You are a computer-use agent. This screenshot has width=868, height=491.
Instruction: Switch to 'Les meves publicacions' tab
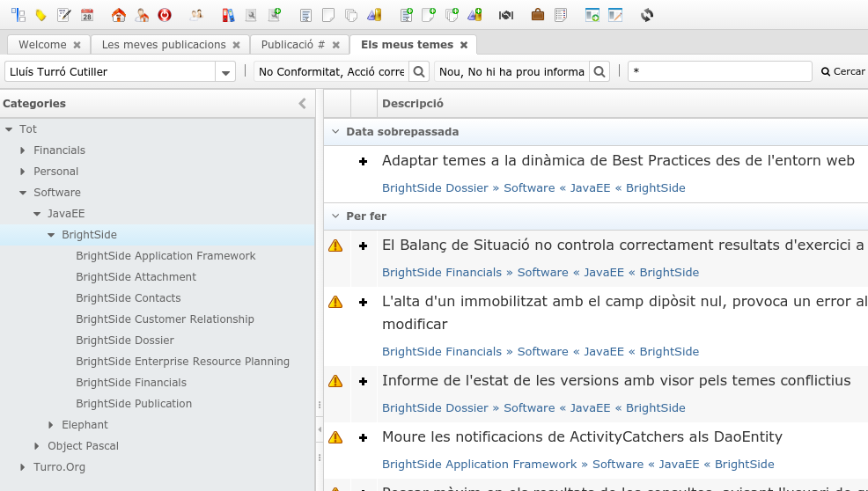tap(164, 45)
